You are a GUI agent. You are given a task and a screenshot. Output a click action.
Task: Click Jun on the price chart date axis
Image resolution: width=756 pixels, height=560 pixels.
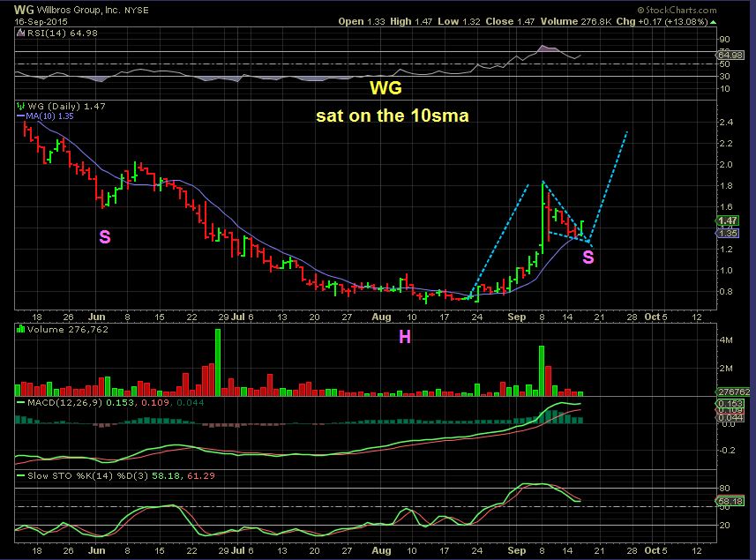tap(97, 317)
